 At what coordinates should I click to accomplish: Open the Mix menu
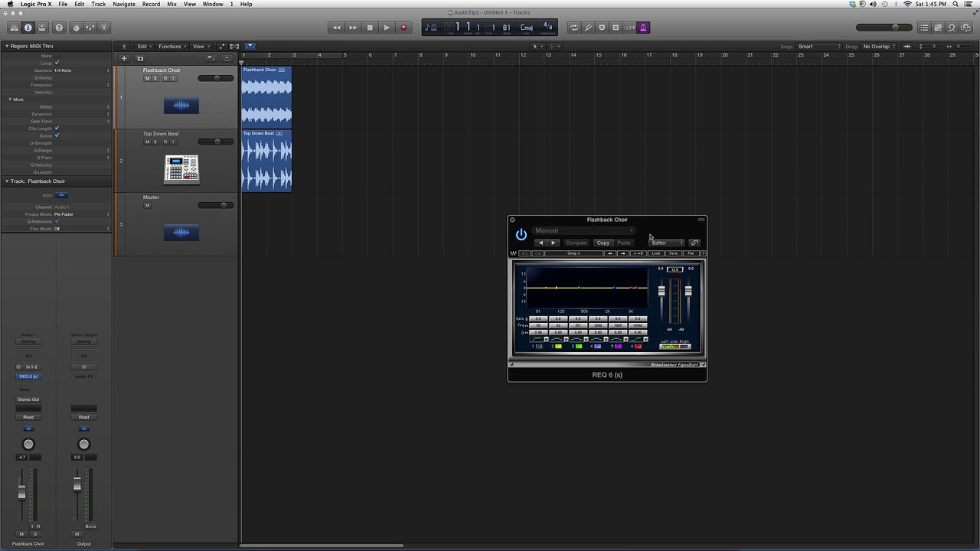pos(171,4)
